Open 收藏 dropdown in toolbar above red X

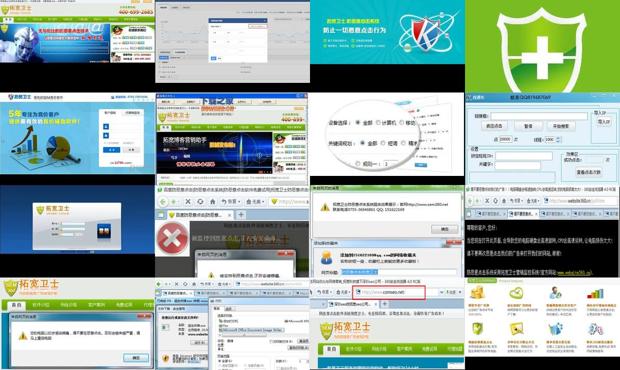click(255, 202)
